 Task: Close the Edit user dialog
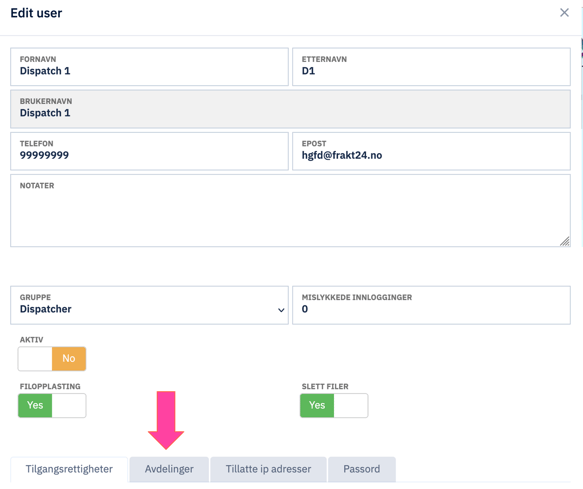click(564, 13)
